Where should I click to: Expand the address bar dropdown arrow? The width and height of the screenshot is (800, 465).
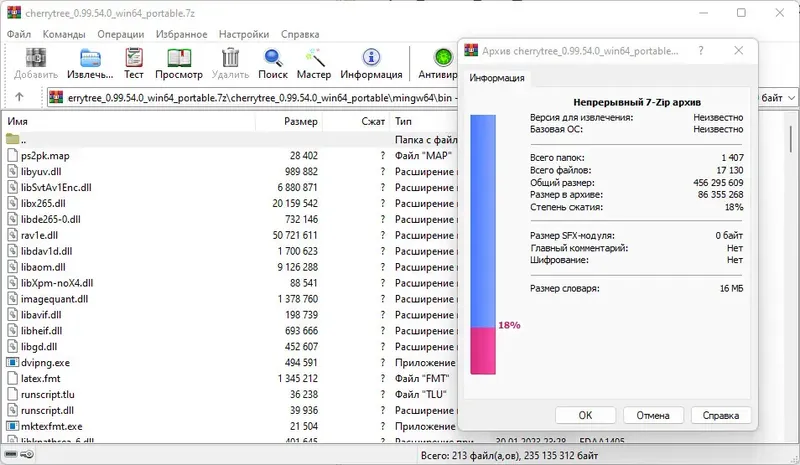click(x=791, y=97)
